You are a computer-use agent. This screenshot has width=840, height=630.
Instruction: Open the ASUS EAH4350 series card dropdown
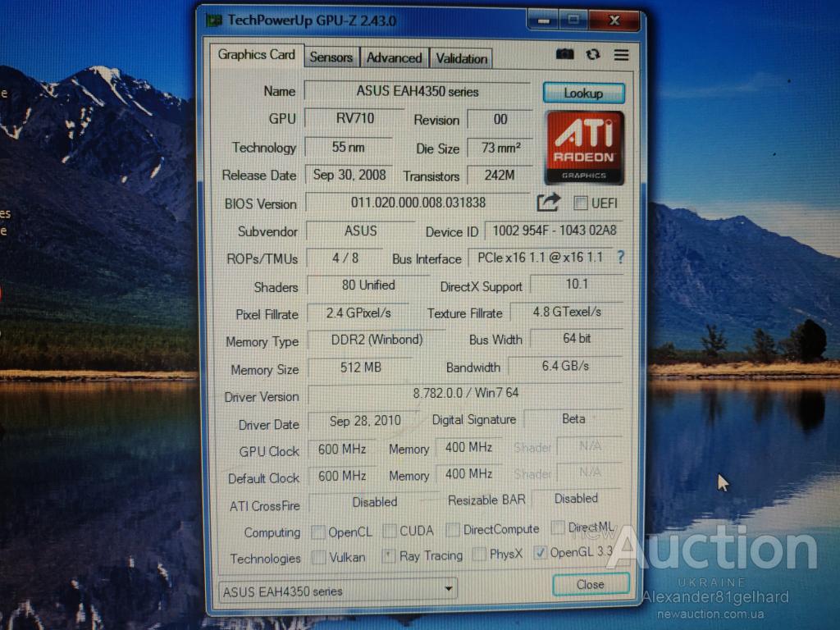click(337, 591)
